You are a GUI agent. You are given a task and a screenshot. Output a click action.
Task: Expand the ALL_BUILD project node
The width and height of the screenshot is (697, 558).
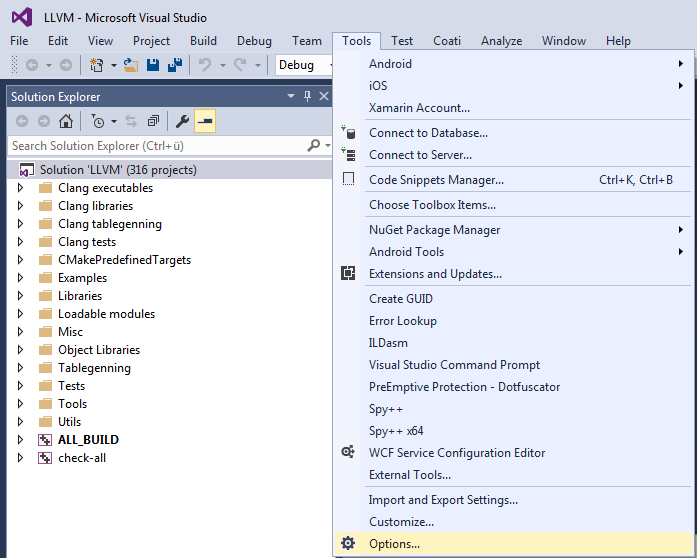click(x=20, y=440)
